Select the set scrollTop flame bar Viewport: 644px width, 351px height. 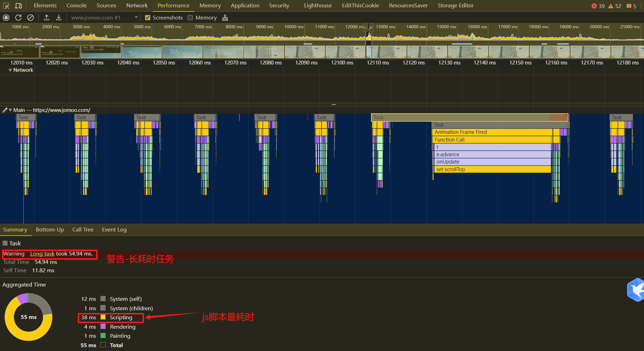coord(493,169)
